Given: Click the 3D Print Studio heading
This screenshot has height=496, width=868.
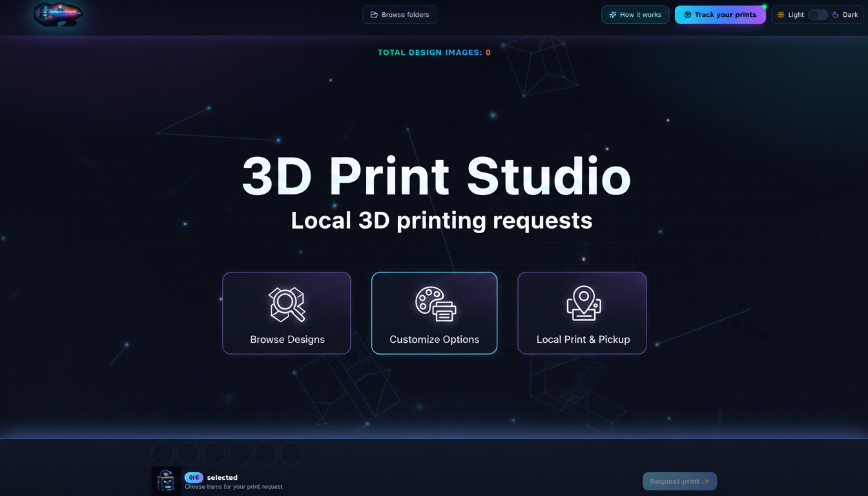Looking at the screenshot, I should click(x=436, y=176).
